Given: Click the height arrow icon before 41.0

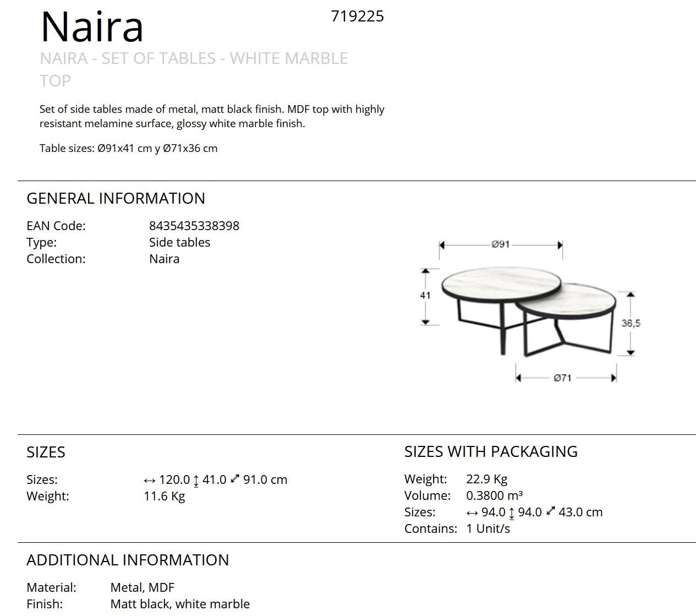Looking at the screenshot, I should [196, 481].
